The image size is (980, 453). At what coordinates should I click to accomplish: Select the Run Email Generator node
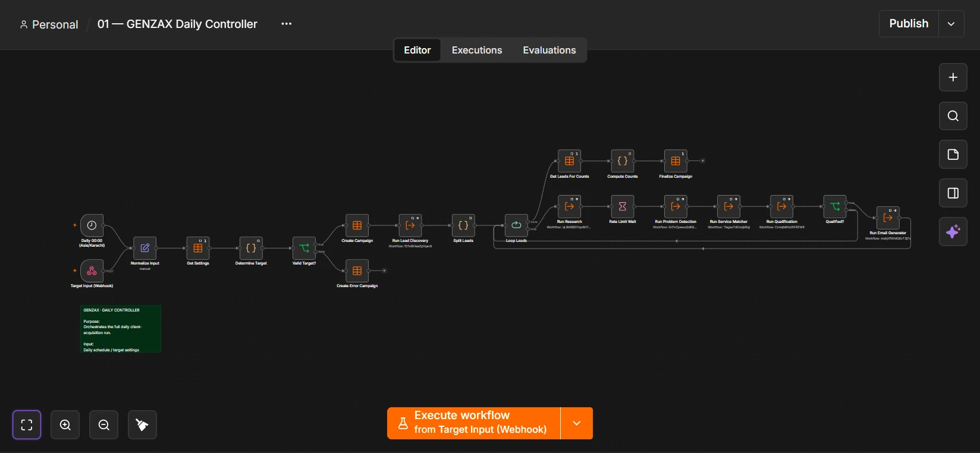coord(888,218)
